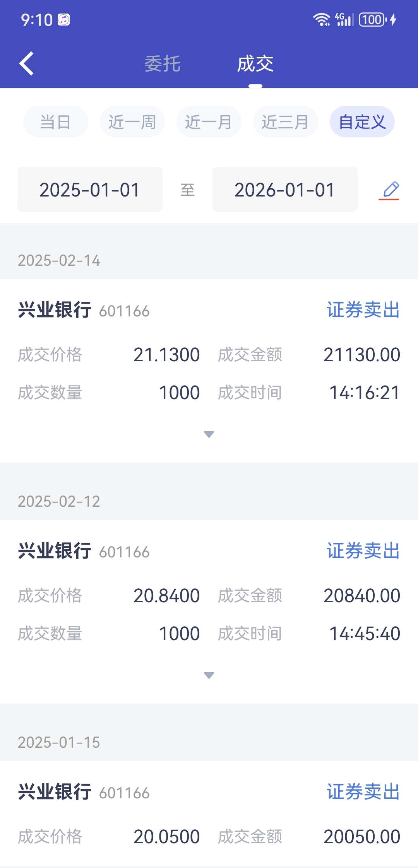Tap the 4G signal strength icon
The height and width of the screenshot is (868, 418).
[x=344, y=19]
